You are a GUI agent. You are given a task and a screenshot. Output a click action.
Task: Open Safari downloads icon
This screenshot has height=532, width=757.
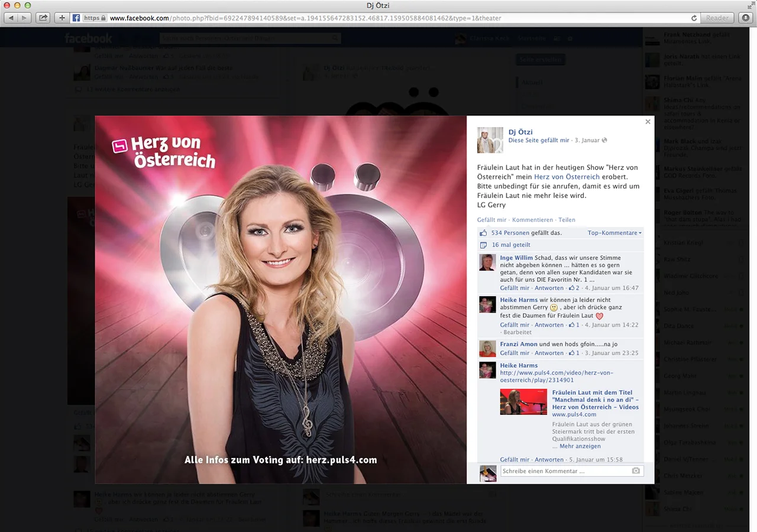746,18
